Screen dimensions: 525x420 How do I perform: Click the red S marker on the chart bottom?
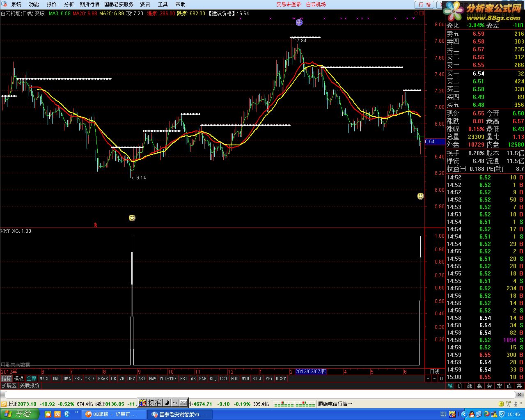(96, 225)
